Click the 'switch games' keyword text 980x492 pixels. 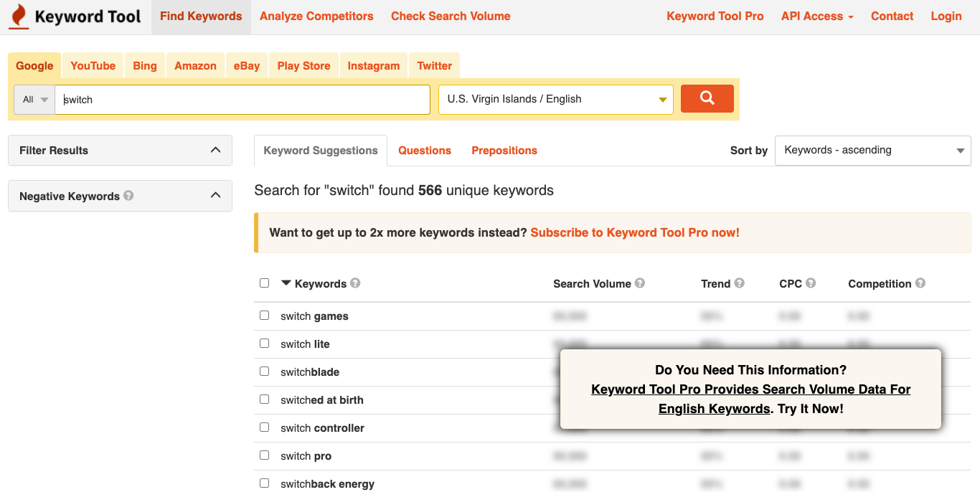[x=314, y=316]
